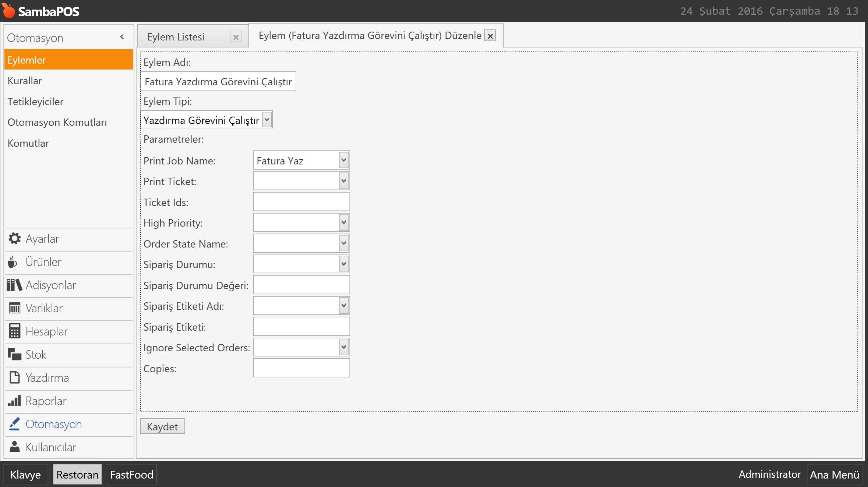Click the Copies input field
Screen dimensions: 868x487
click(x=301, y=368)
